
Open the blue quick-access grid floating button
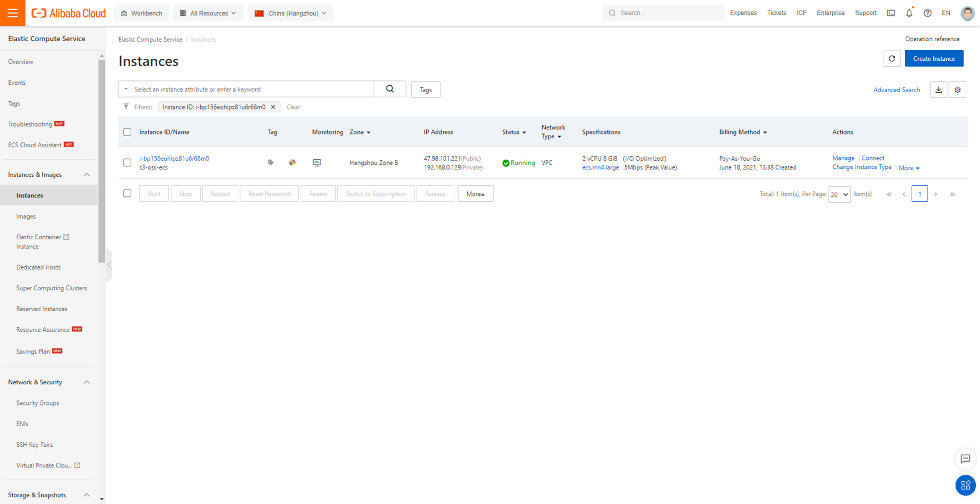click(966, 485)
